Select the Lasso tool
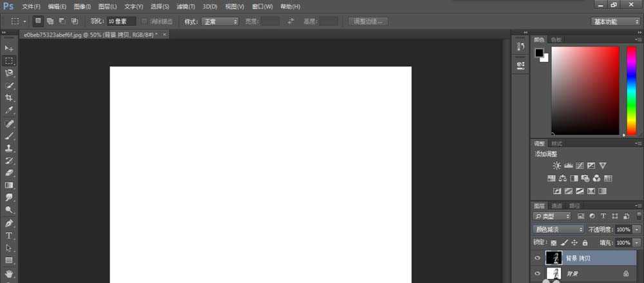This screenshot has height=283, width=644. coord(9,73)
